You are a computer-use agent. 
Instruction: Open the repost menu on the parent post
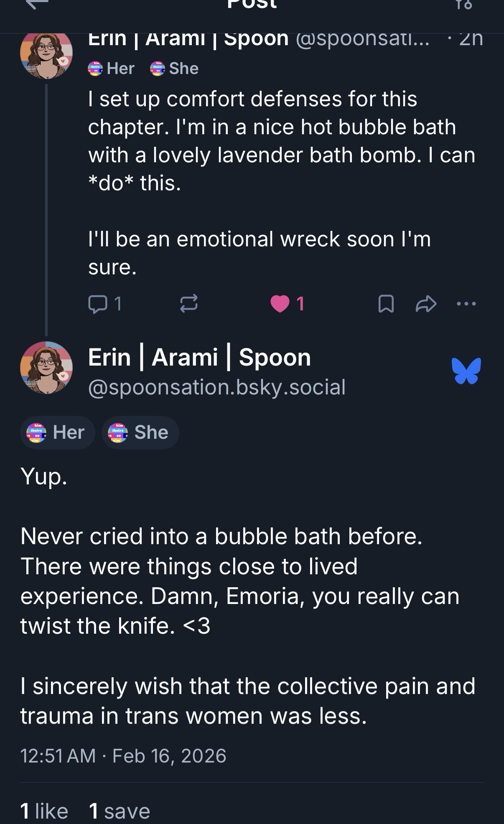[x=188, y=304]
